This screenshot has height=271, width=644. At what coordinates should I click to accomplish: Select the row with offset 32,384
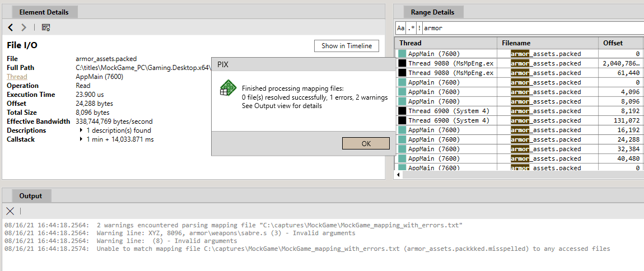[x=520, y=149]
